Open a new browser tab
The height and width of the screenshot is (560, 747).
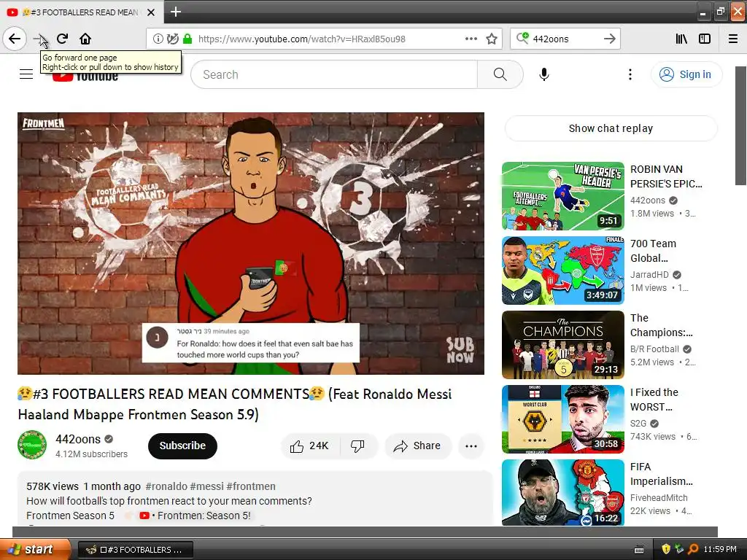pos(175,12)
